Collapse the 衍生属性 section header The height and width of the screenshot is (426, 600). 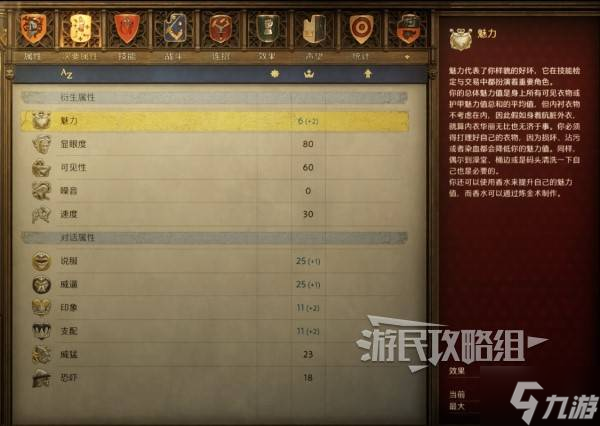[214, 98]
